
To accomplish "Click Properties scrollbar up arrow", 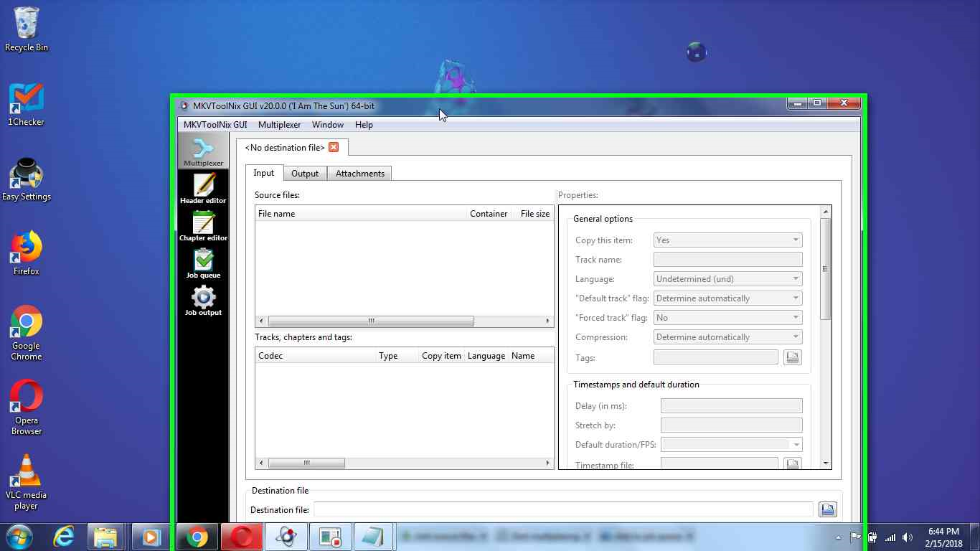I will pos(825,212).
